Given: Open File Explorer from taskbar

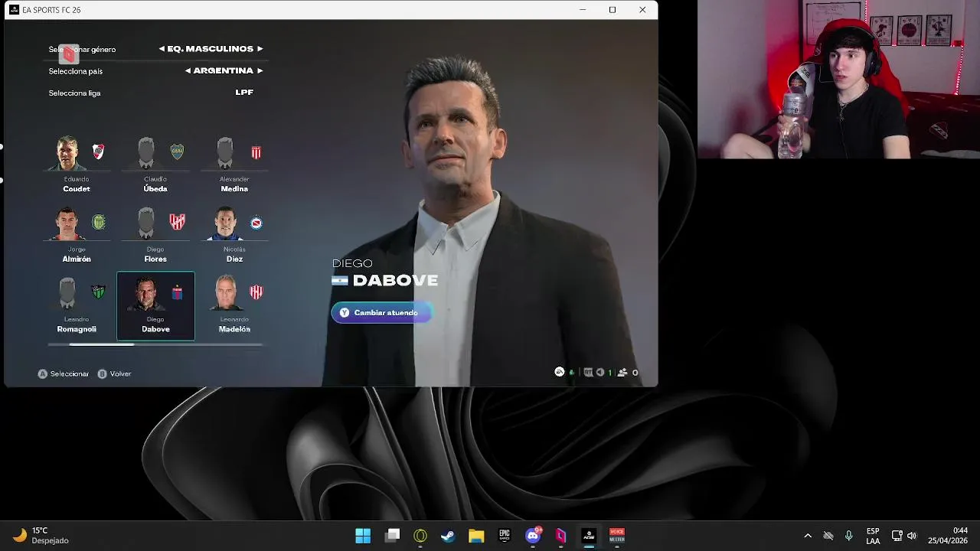Looking at the screenshot, I should [x=476, y=536].
